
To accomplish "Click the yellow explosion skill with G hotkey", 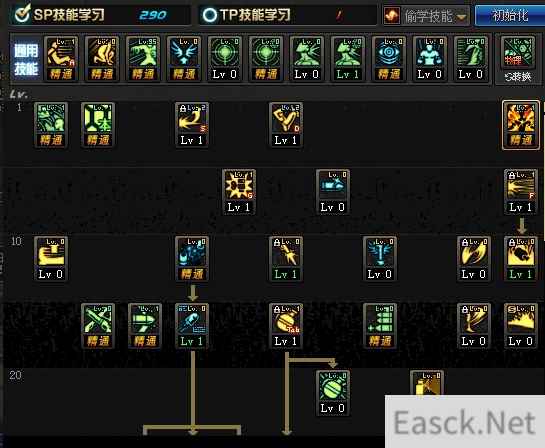I will pos(239,192).
